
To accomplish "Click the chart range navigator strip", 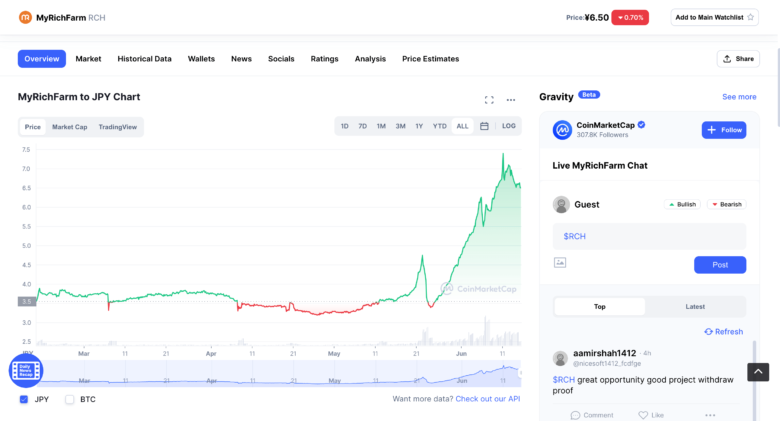I will pyautogui.click(x=279, y=374).
